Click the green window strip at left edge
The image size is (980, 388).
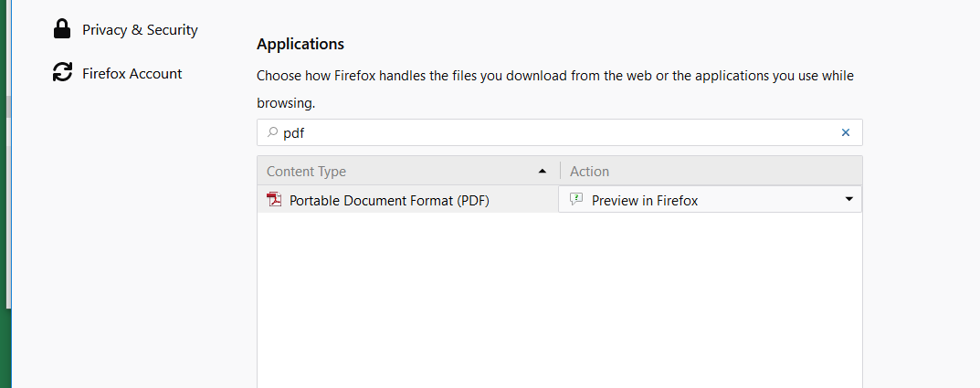[x=5, y=347]
